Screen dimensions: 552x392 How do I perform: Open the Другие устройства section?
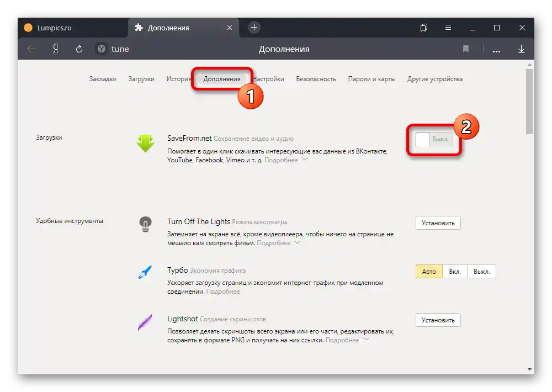(x=435, y=79)
